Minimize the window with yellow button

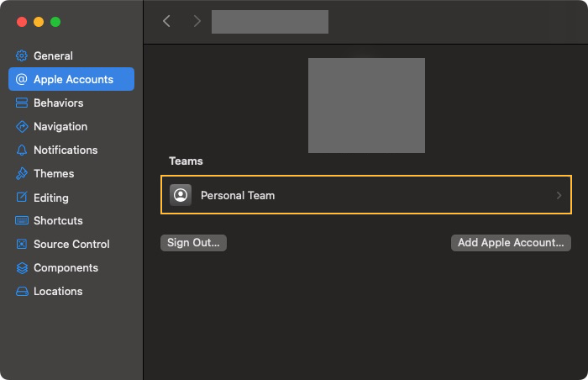(39, 22)
